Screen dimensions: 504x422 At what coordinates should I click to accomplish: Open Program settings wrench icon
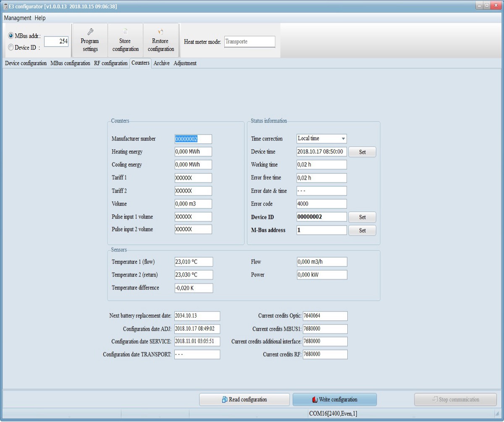click(90, 32)
